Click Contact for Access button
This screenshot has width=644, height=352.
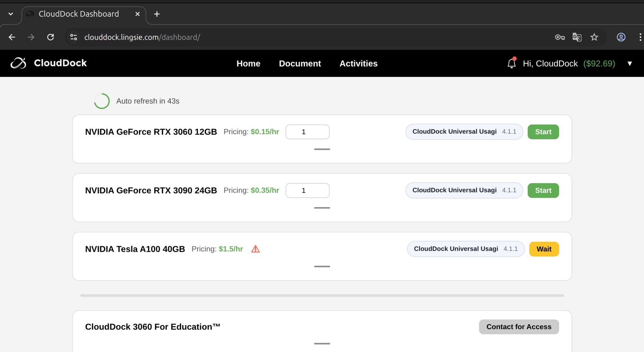[x=519, y=327]
